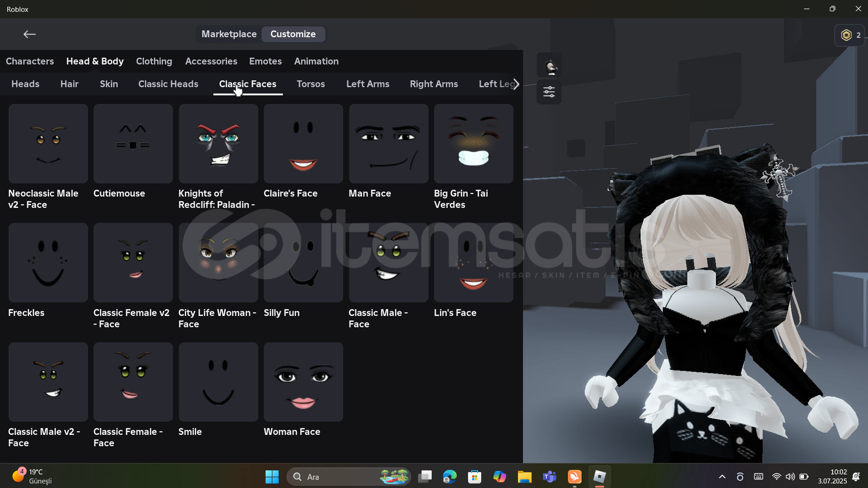Equip Classic Female v2 face

coord(133,263)
